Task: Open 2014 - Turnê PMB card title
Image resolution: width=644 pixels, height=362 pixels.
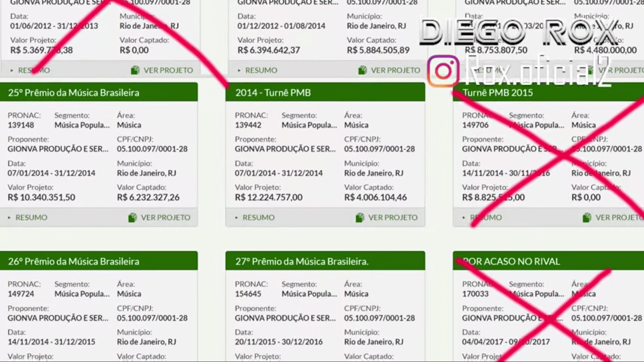Action: tap(273, 93)
